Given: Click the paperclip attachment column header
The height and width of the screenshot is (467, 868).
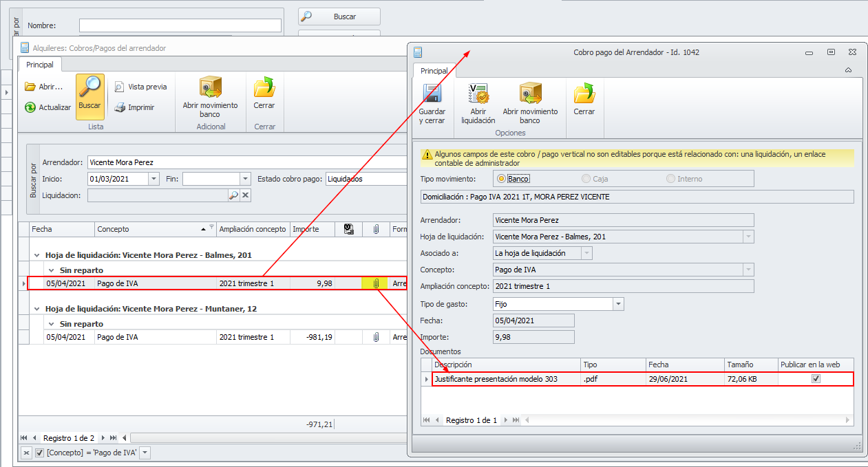Looking at the screenshot, I should [376, 229].
